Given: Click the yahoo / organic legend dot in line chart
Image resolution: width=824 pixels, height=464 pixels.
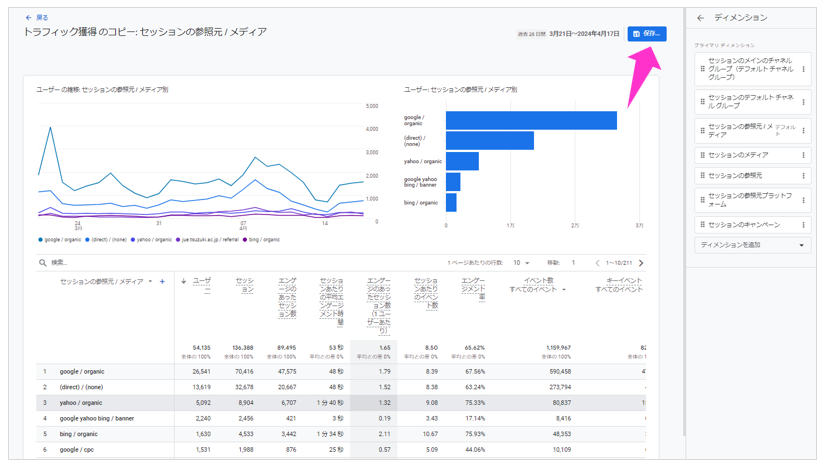Looking at the screenshot, I should [x=133, y=240].
